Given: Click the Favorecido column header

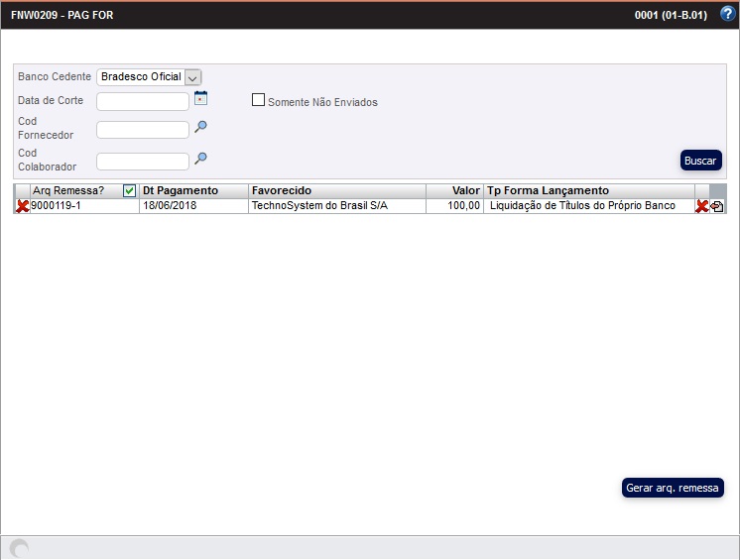Looking at the screenshot, I should [x=337, y=190].
